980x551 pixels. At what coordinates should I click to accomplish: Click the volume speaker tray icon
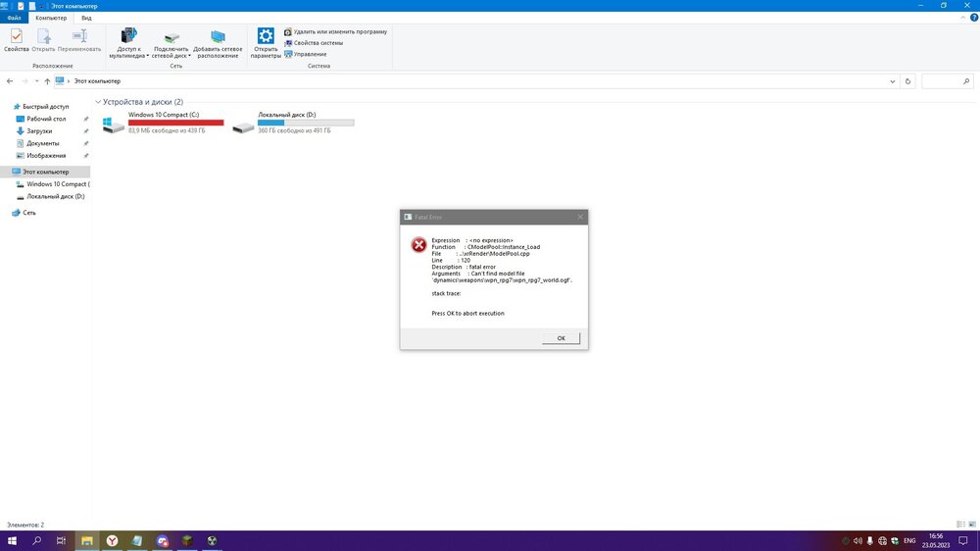pyautogui.click(x=857, y=541)
